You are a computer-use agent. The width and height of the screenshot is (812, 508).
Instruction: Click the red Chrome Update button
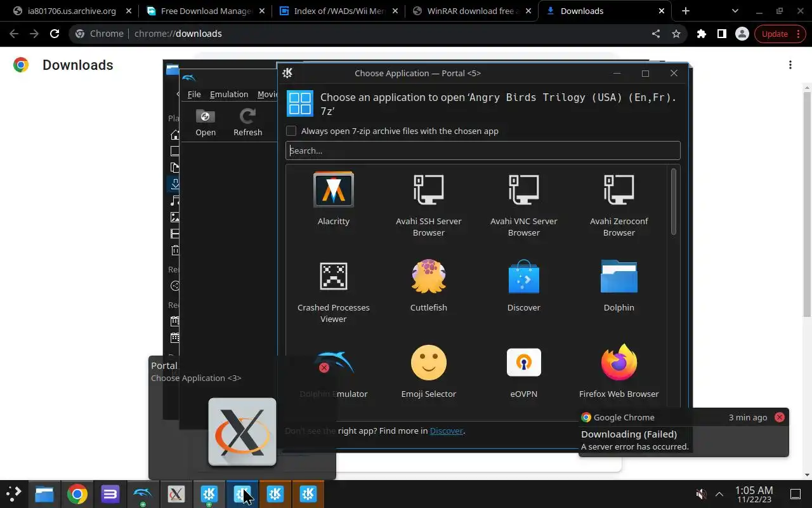click(x=780, y=34)
